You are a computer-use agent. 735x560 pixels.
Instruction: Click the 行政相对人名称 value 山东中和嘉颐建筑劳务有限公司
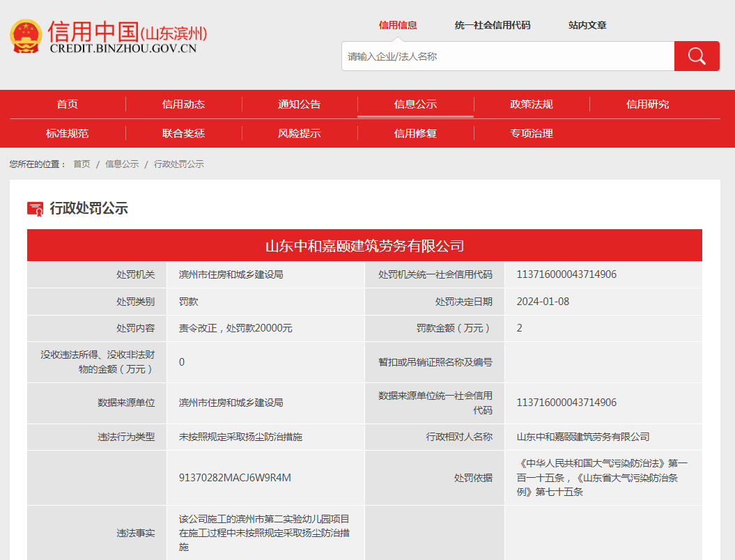[x=583, y=437]
